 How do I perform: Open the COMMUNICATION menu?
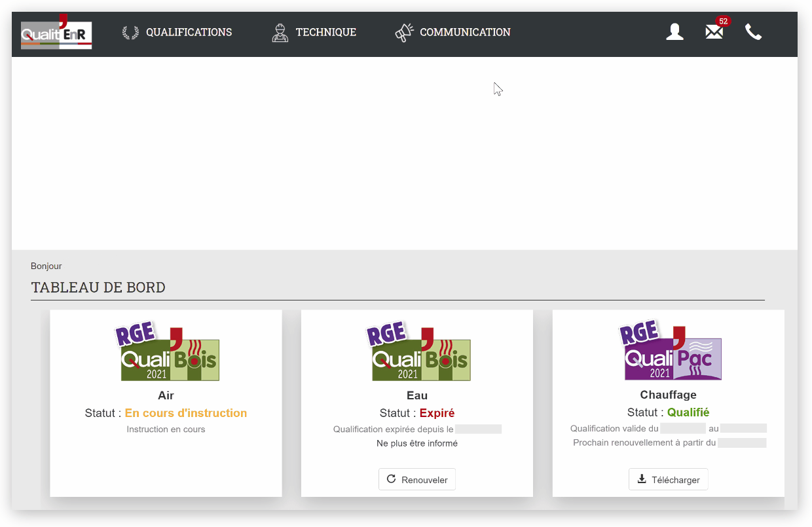pyautogui.click(x=465, y=32)
